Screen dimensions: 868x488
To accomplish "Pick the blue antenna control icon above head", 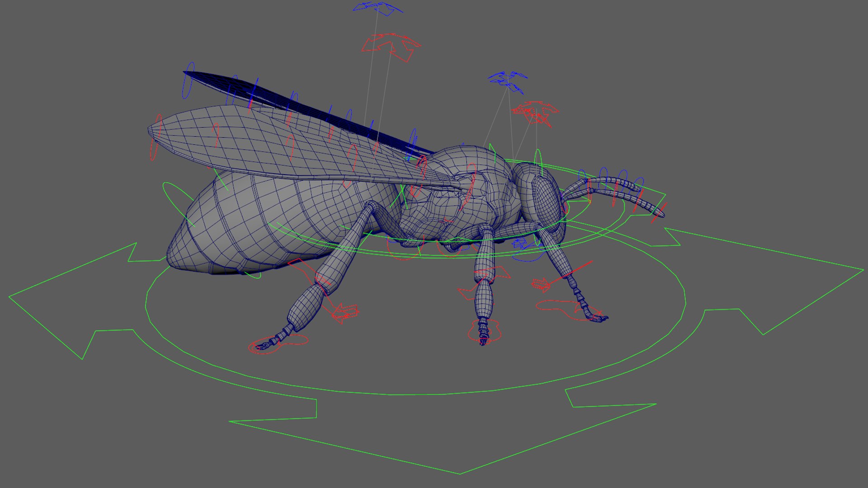I will pyautogui.click(x=508, y=82).
